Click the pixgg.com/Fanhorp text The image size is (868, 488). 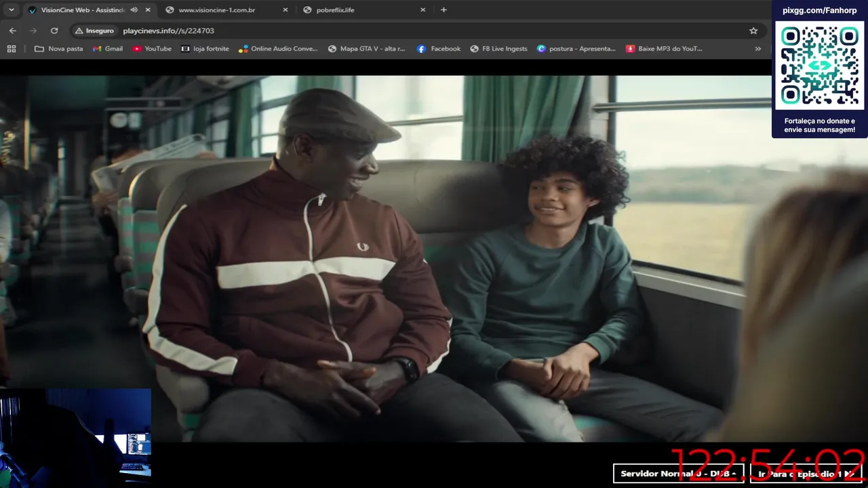click(x=819, y=11)
